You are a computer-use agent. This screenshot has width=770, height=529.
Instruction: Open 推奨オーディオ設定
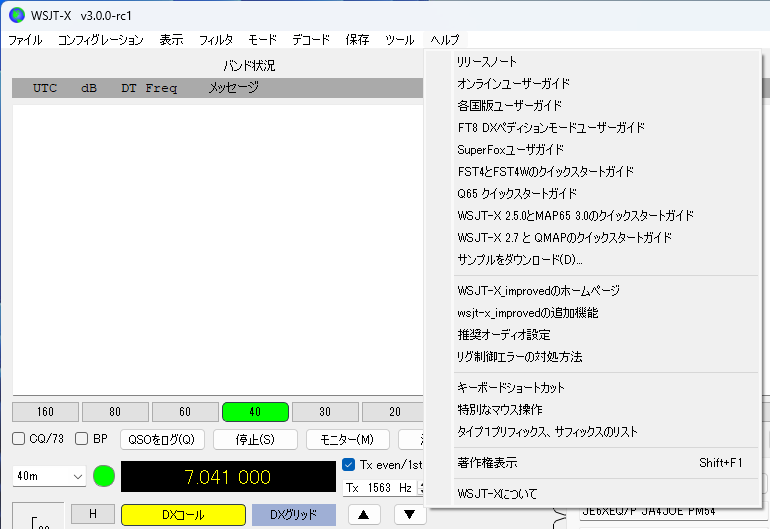[x=593, y=335]
